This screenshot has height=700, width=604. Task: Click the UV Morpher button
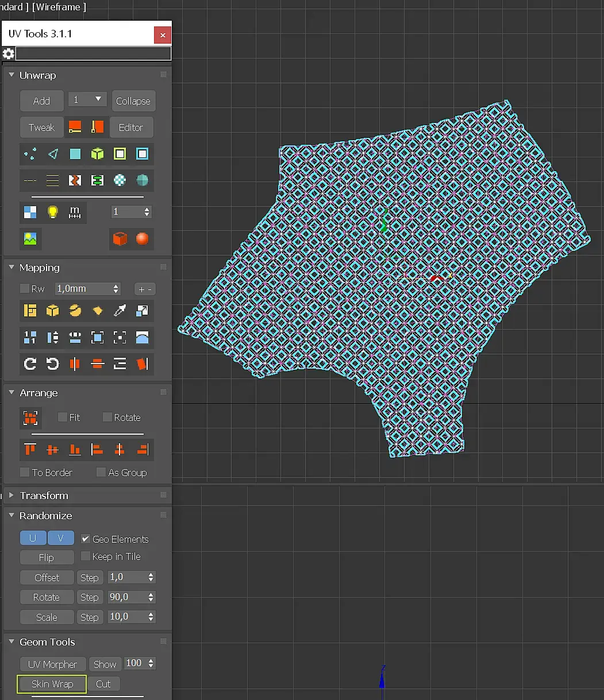coord(53,664)
